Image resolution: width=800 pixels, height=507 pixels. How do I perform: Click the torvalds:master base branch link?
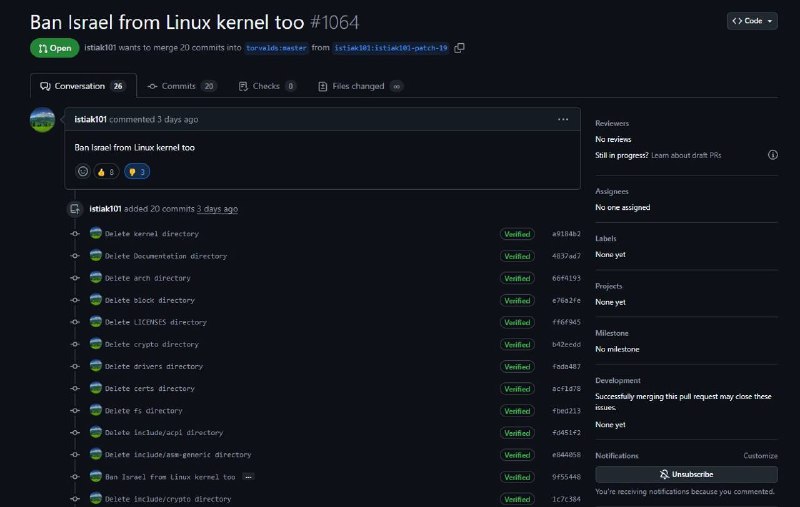[276, 48]
